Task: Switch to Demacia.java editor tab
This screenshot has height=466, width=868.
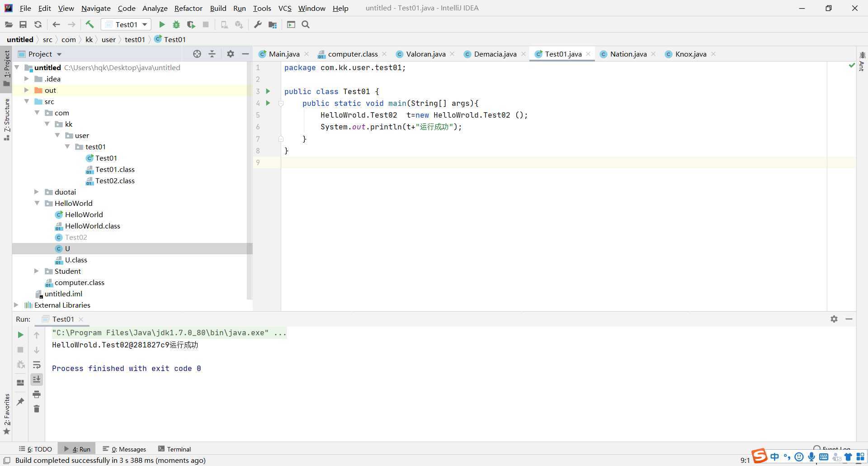Action: click(x=495, y=54)
